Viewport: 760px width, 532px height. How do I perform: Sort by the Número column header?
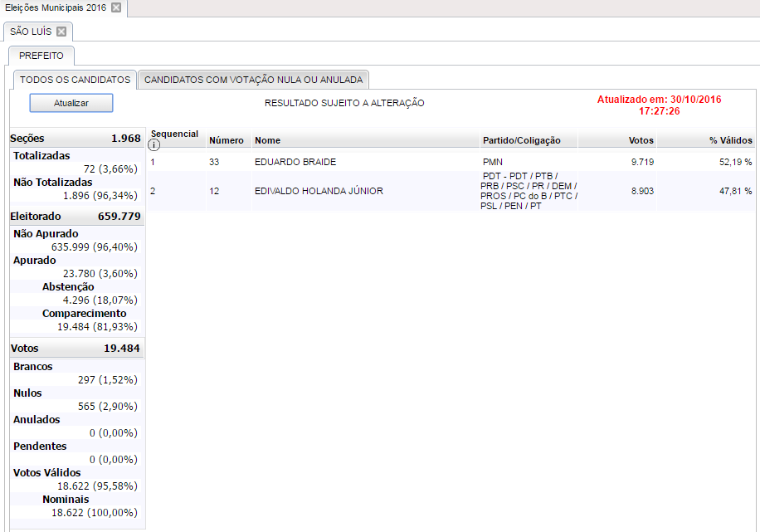pos(226,140)
